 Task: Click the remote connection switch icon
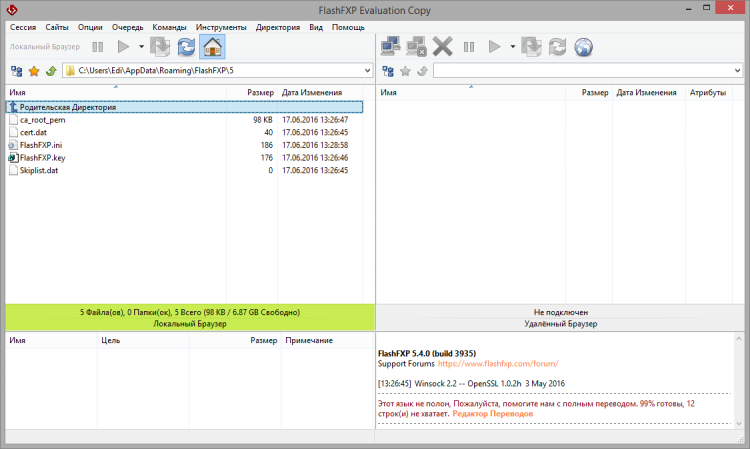tap(388, 71)
